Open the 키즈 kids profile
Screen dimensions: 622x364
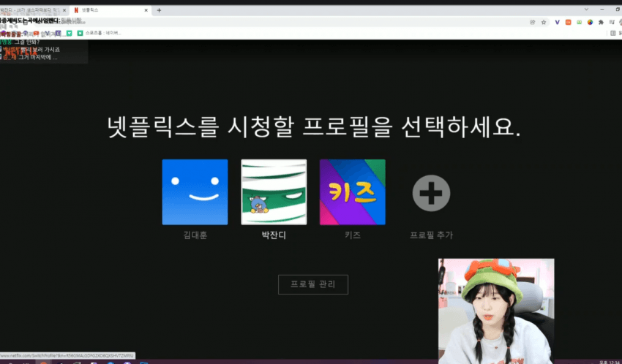(352, 192)
